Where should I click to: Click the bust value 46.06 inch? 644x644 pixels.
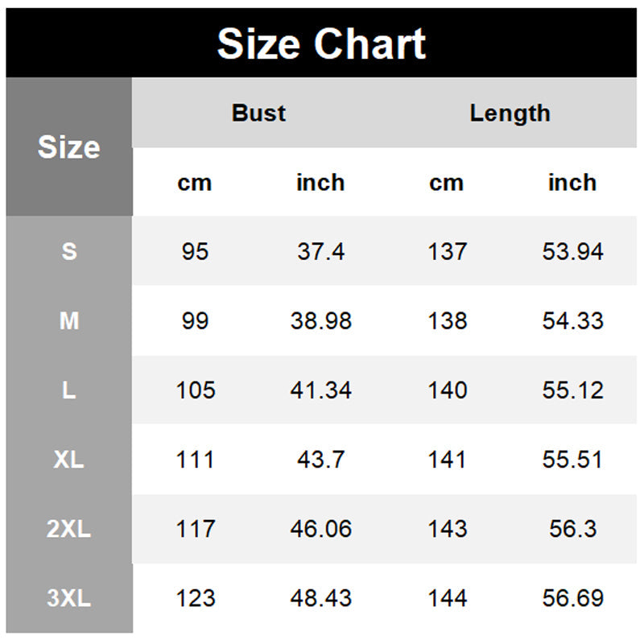(x=321, y=529)
